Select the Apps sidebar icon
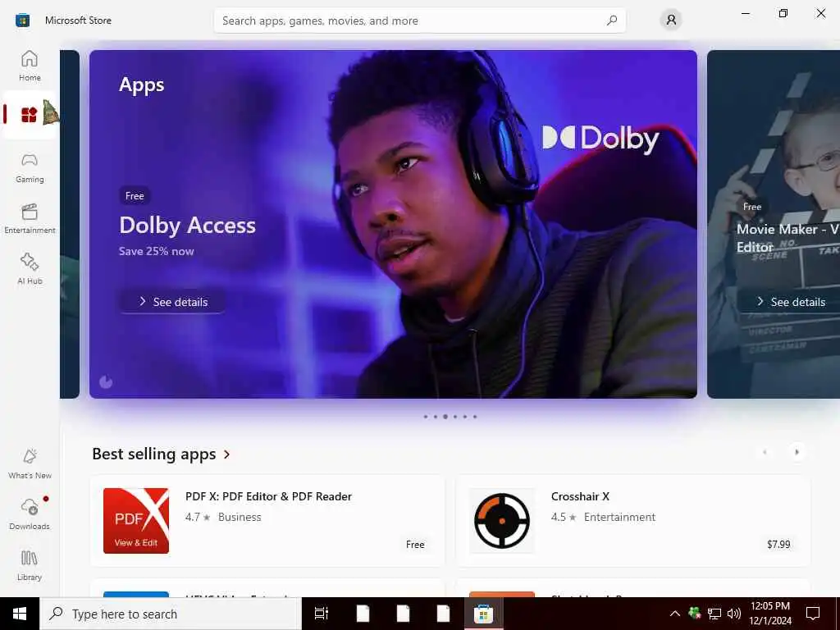 30,115
